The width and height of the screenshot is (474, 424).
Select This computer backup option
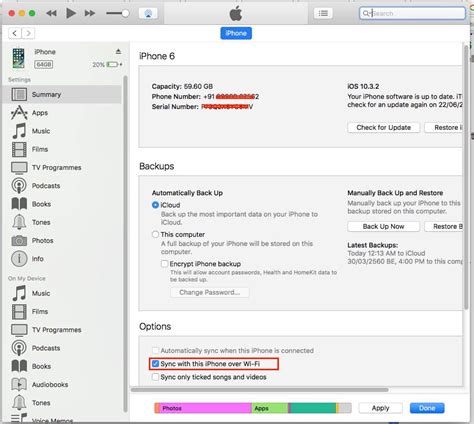click(x=155, y=234)
